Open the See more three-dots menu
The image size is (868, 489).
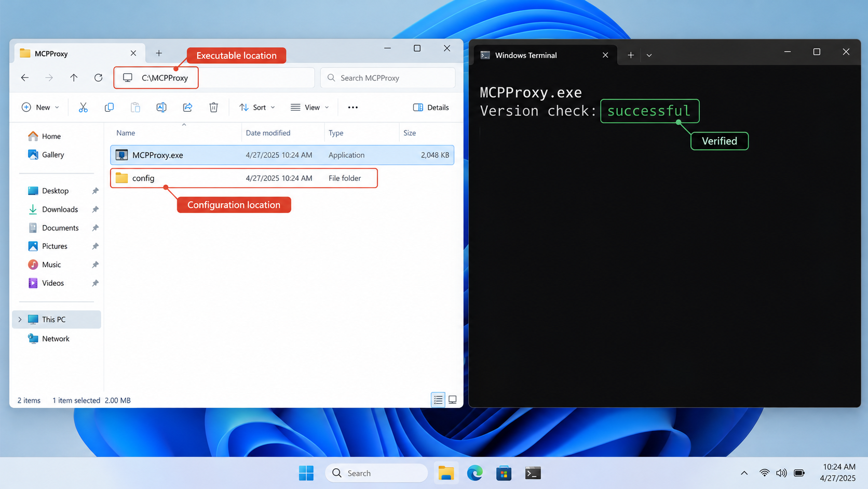click(353, 108)
